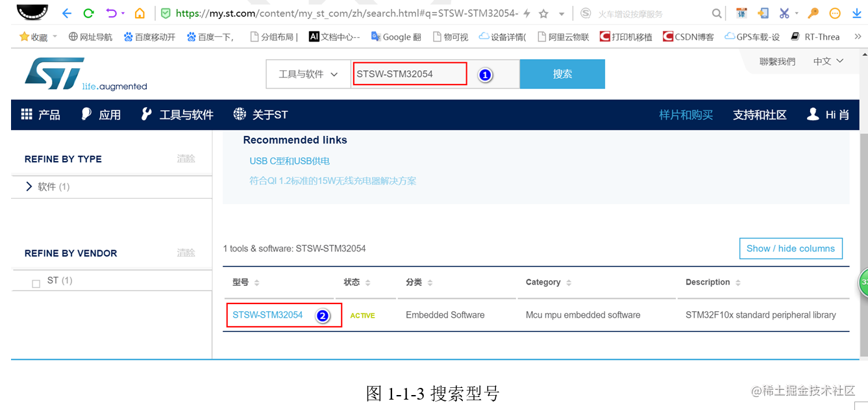Open the AI 文档中心 bookmark
Viewport: 868px width, 410px height.
tap(334, 37)
